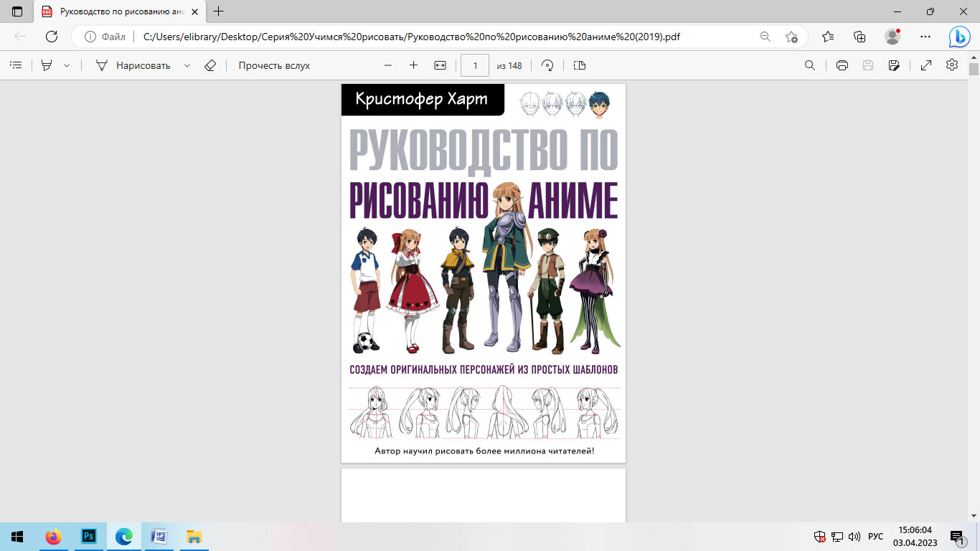Toggle the page view layout

tap(580, 65)
